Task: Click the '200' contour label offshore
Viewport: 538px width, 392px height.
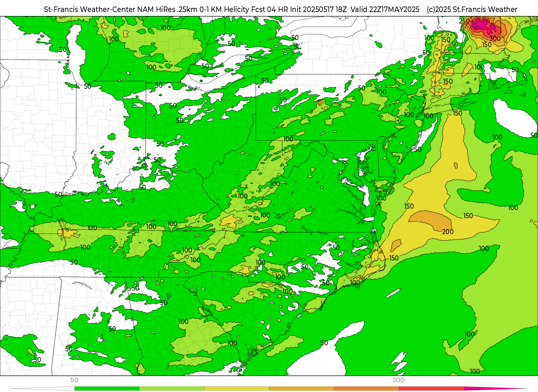Action: 448,232
